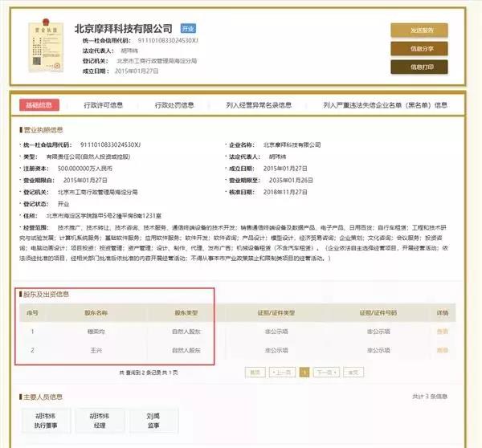Open the business license thumbnail image
Viewport: 482px width, 448px height.
click(x=46, y=46)
